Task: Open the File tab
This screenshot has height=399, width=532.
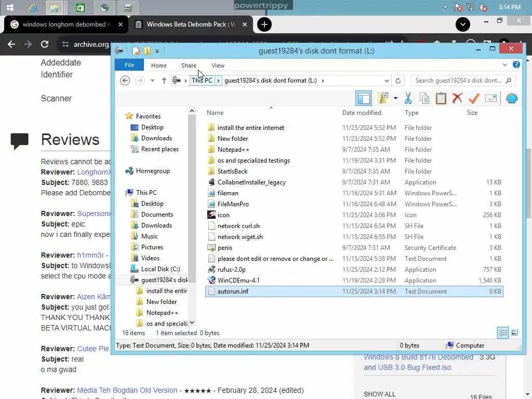Action: click(129, 65)
